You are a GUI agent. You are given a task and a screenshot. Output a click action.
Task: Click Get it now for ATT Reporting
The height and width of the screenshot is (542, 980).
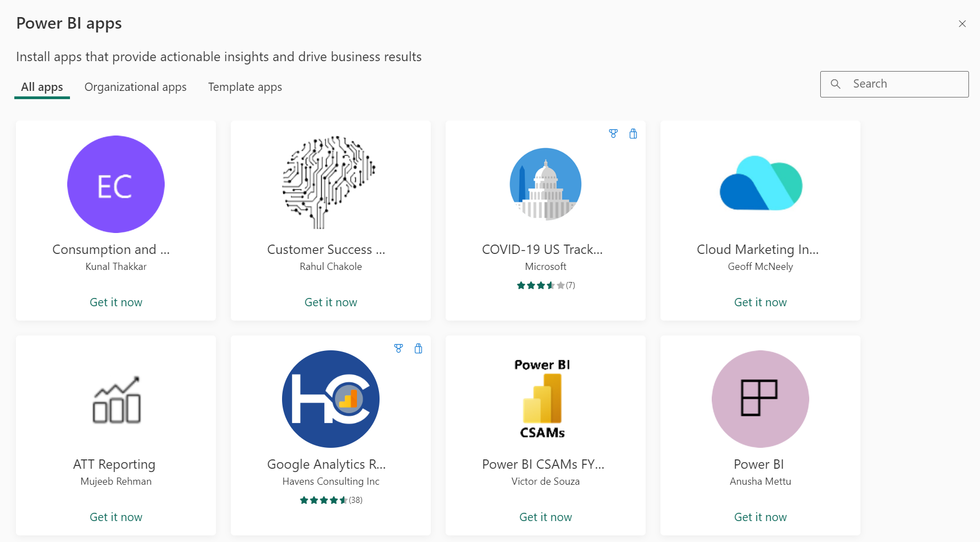tap(116, 517)
